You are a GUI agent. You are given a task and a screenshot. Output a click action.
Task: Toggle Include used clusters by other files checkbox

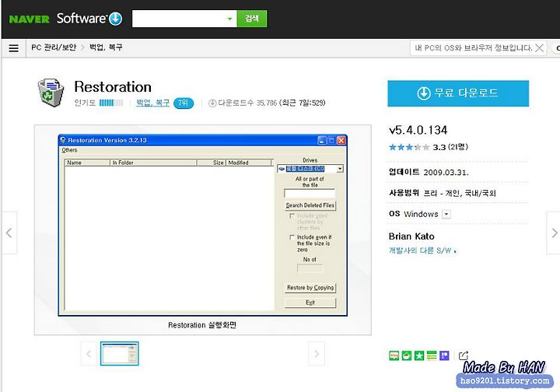click(292, 216)
